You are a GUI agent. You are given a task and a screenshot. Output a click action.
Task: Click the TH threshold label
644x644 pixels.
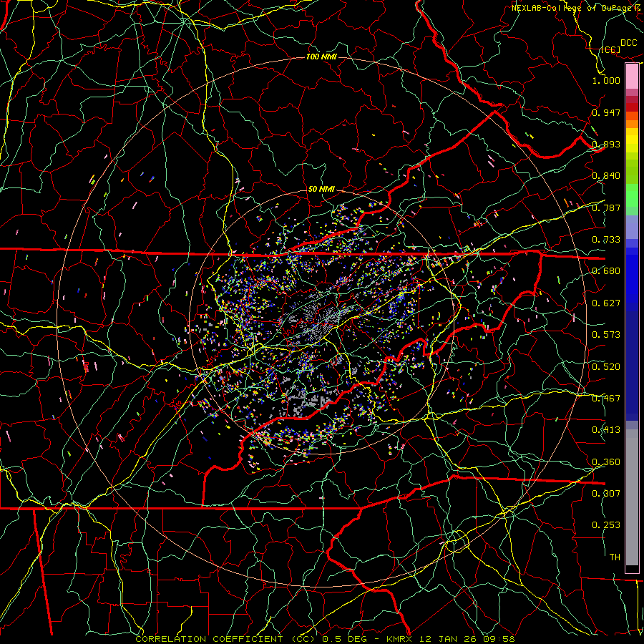(x=615, y=557)
